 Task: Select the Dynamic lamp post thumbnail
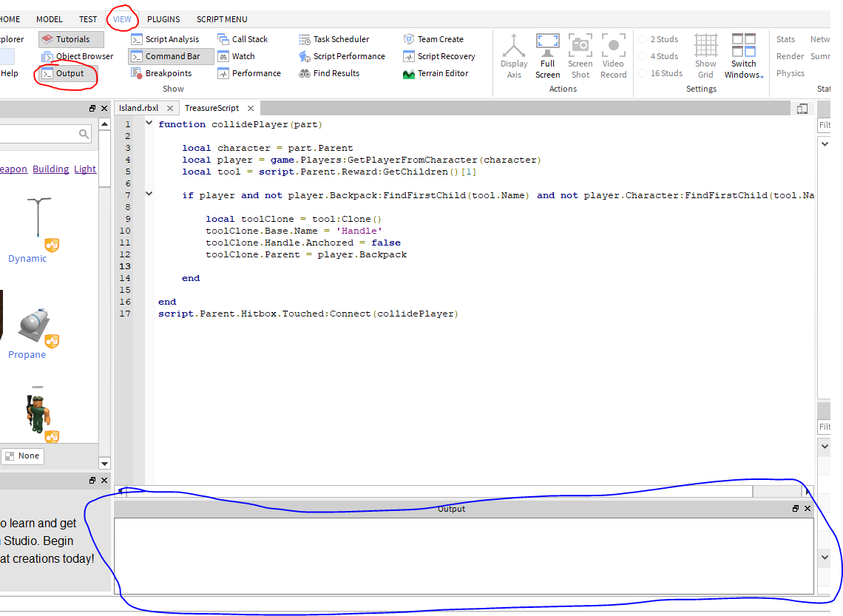38,217
